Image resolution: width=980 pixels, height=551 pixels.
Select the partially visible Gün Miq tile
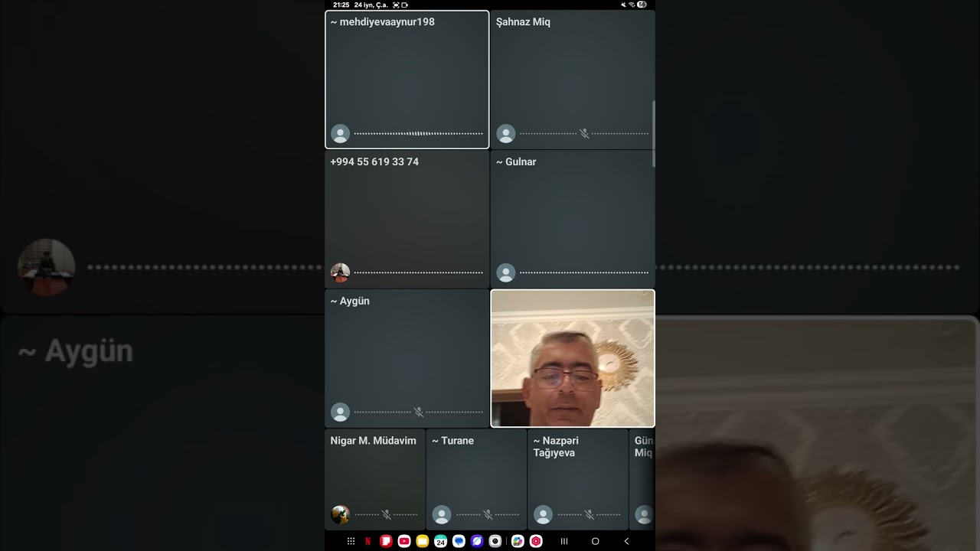pyautogui.click(x=642, y=479)
